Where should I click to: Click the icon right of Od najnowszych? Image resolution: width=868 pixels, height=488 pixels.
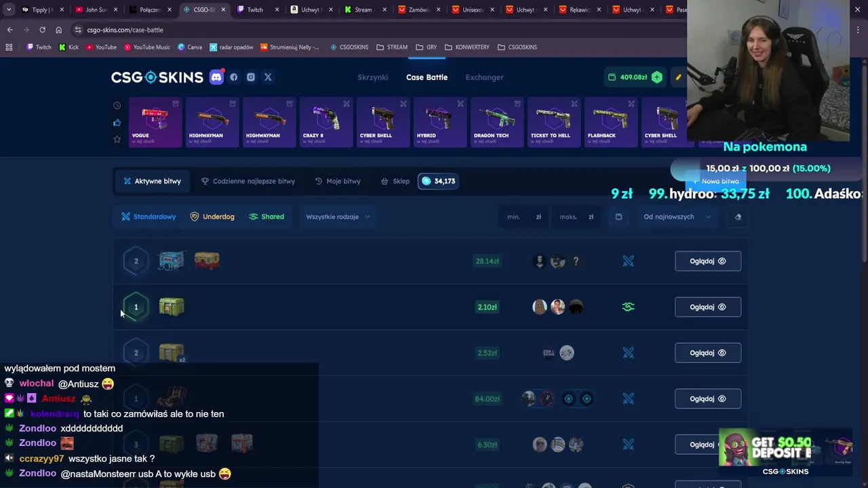coord(738,217)
